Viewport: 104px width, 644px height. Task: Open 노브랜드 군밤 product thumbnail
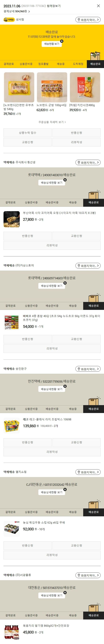point(52,87)
